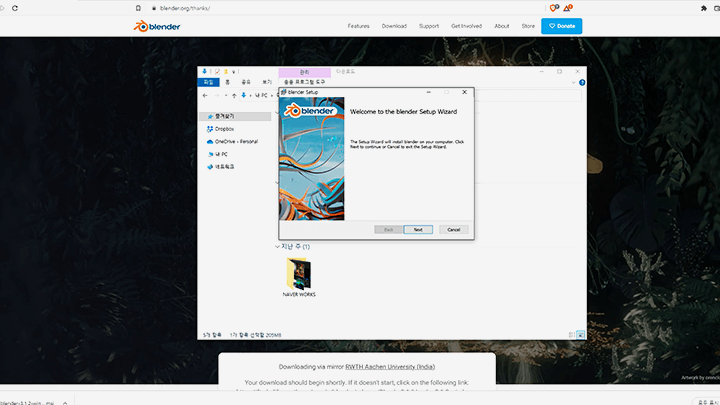The image size is (720, 405).
Task: Open Explorer recent locations dropdown
Action: click(x=226, y=96)
